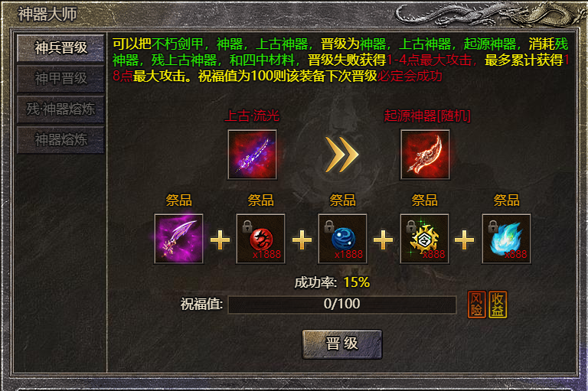Click the lock icon on red dragon orb

click(247, 226)
